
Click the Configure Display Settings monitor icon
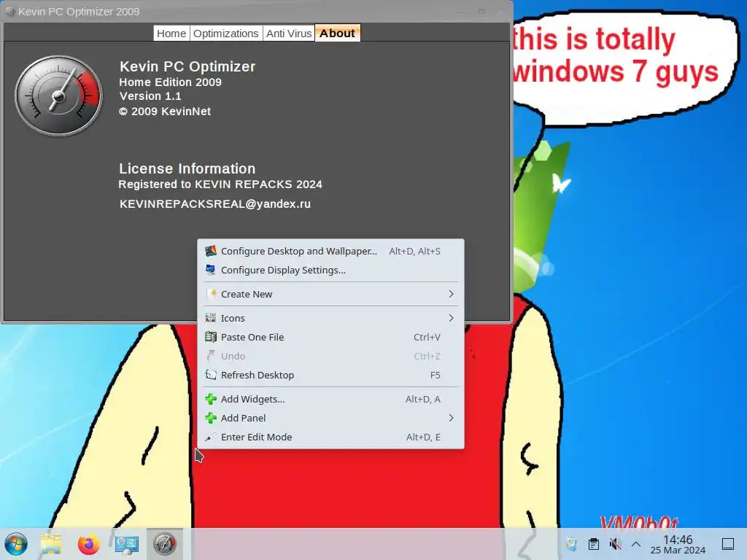(211, 270)
